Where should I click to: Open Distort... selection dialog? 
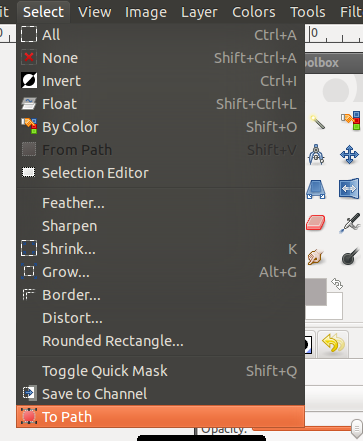(x=160, y=318)
